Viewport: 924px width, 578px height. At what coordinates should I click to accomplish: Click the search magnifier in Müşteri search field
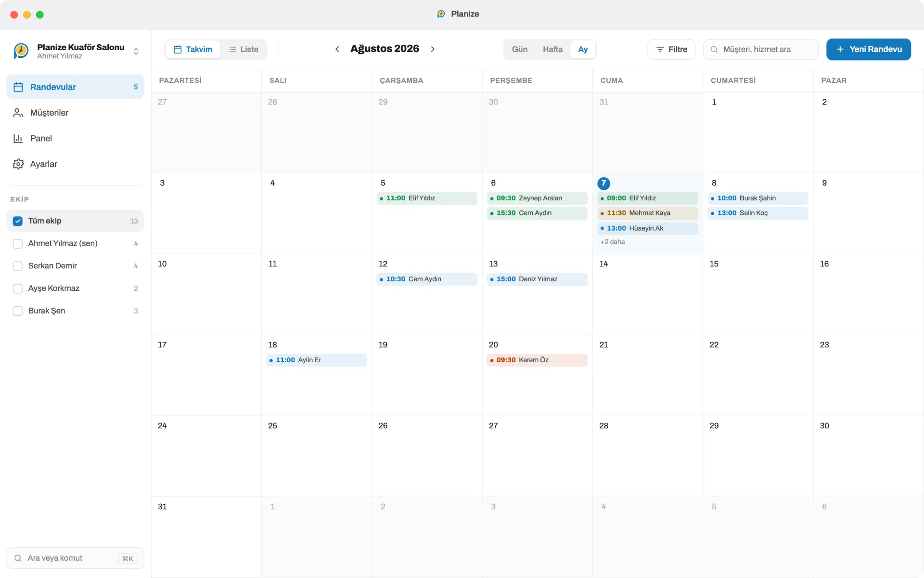pos(714,50)
